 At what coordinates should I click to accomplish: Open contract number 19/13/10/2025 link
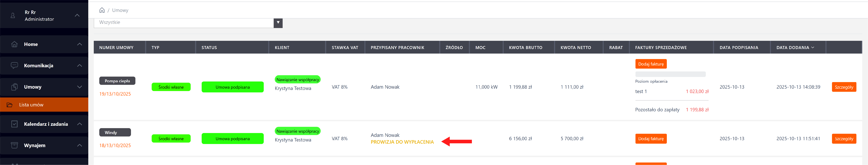[115, 94]
